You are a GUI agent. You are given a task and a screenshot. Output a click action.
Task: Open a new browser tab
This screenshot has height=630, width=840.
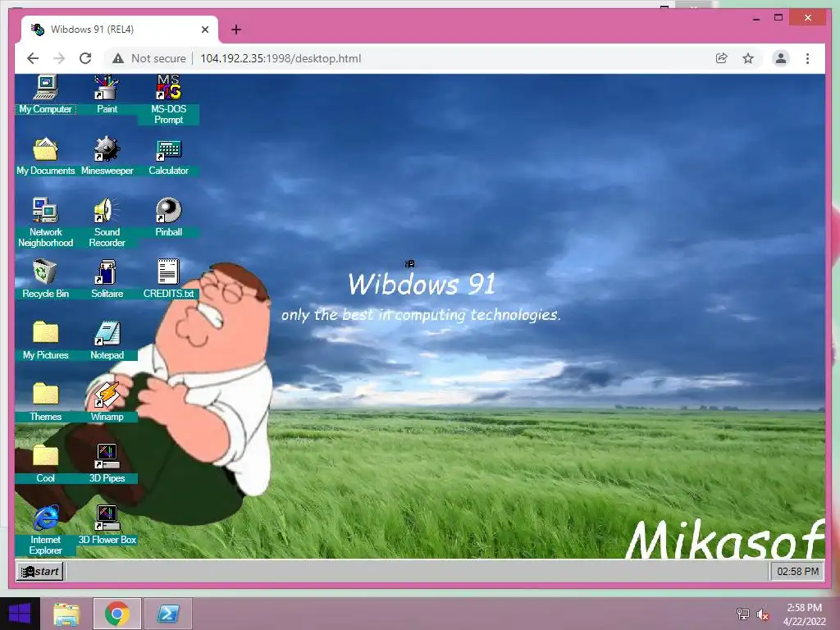coord(236,30)
